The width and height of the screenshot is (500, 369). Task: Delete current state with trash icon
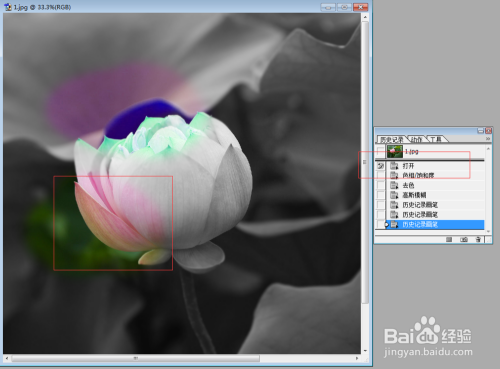click(x=478, y=239)
